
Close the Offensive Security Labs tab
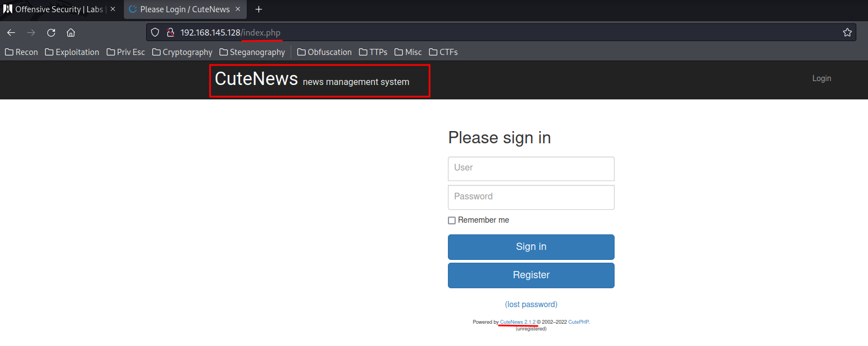[x=113, y=9]
